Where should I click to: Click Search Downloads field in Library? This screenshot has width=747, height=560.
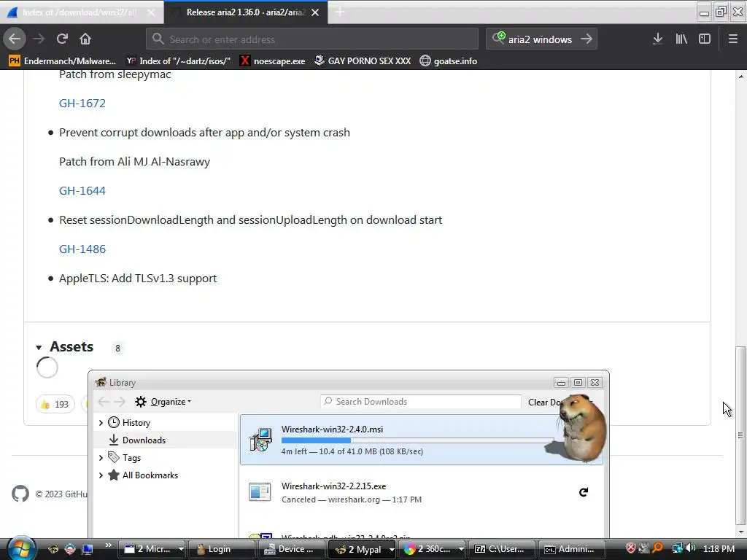(x=421, y=402)
